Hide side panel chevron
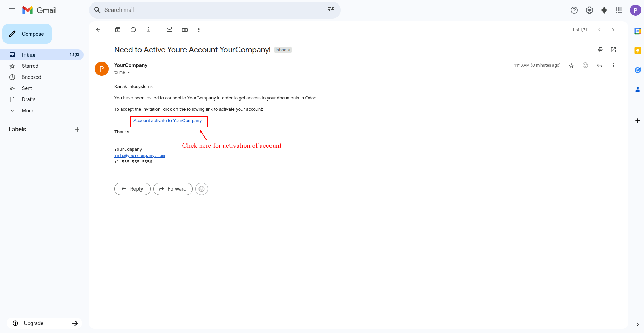Viewport: 644px width, 333px height. pos(638,325)
